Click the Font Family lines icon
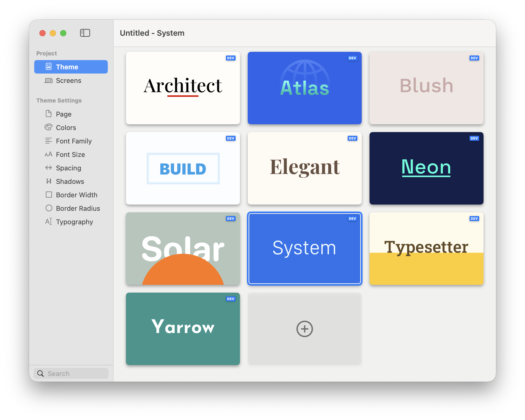Image resolution: width=525 pixels, height=420 pixels. tap(48, 141)
